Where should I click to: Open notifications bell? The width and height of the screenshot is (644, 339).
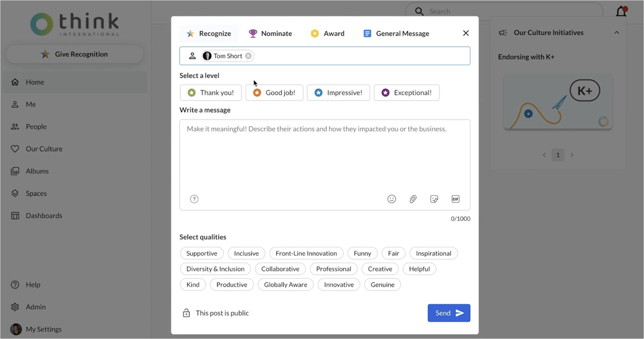click(621, 11)
